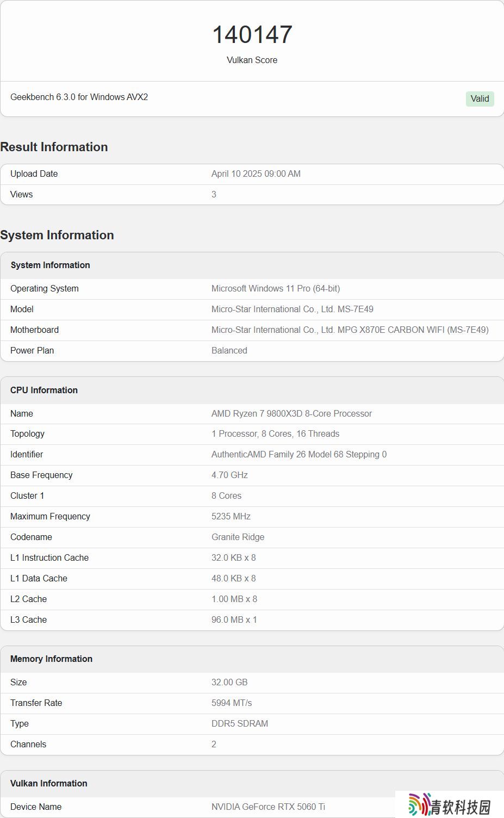The width and height of the screenshot is (504, 818).
Task: Select AMD Ryzen 7 9800X3D 8-Core Processor
Action: click(291, 414)
